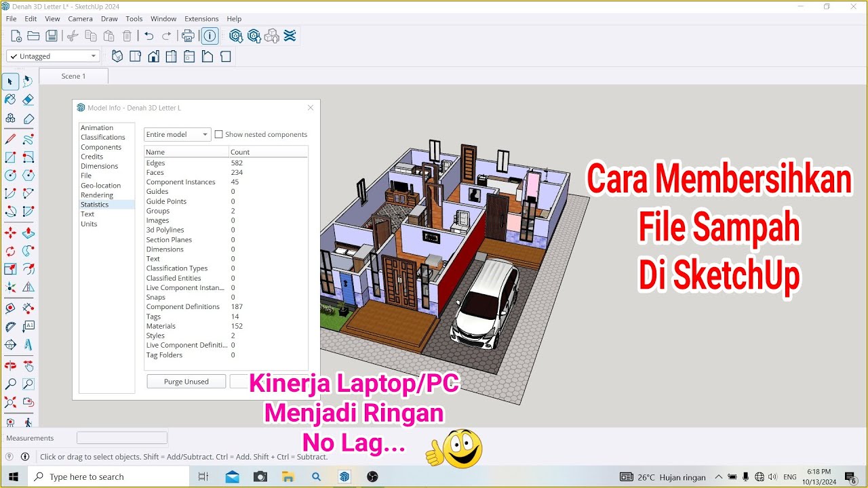This screenshot has width=868, height=488.
Task: Choose the Rotate tool
Action: pos(10,251)
